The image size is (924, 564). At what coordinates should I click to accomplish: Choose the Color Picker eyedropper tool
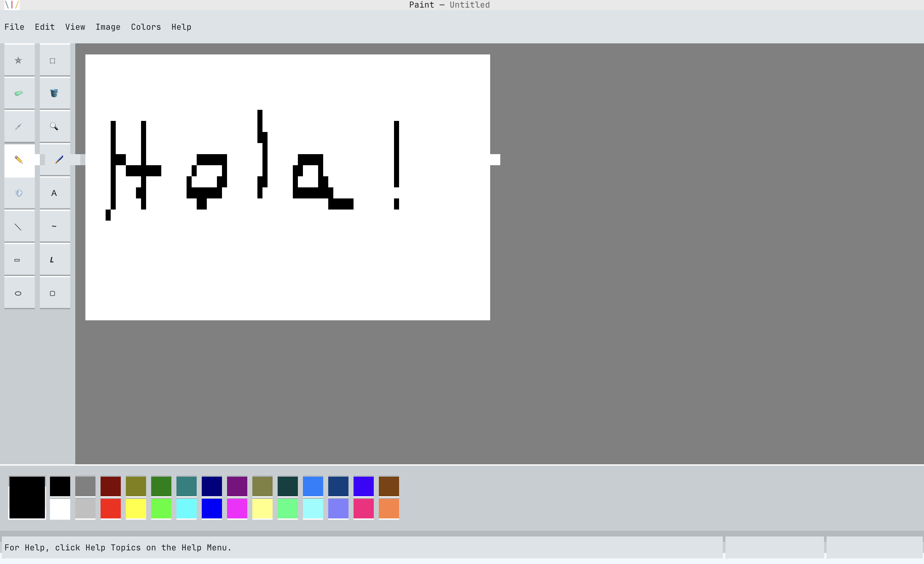click(19, 127)
